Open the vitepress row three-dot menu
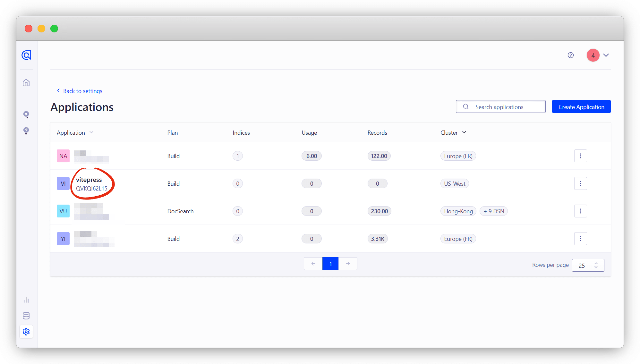Viewport: 640px width, 364px height. pyautogui.click(x=580, y=183)
